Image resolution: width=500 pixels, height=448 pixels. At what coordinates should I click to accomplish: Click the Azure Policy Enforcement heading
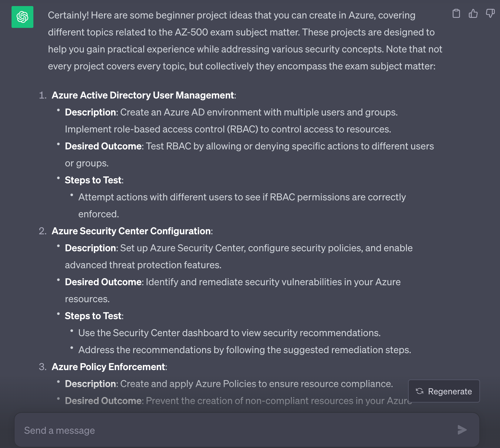[108, 367]
